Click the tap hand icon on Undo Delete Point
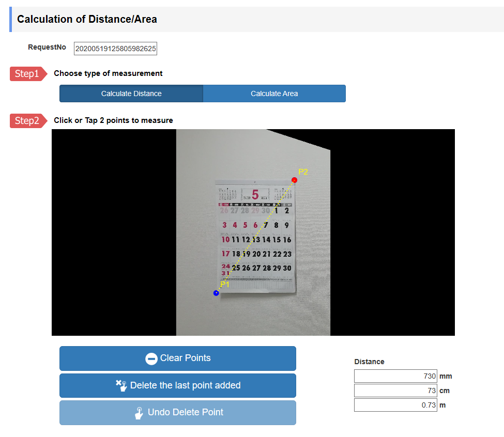 click(139, 413)
